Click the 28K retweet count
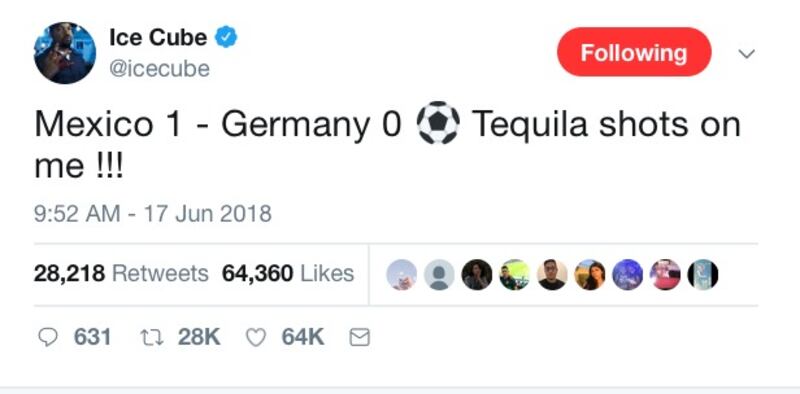 point(199,337)
